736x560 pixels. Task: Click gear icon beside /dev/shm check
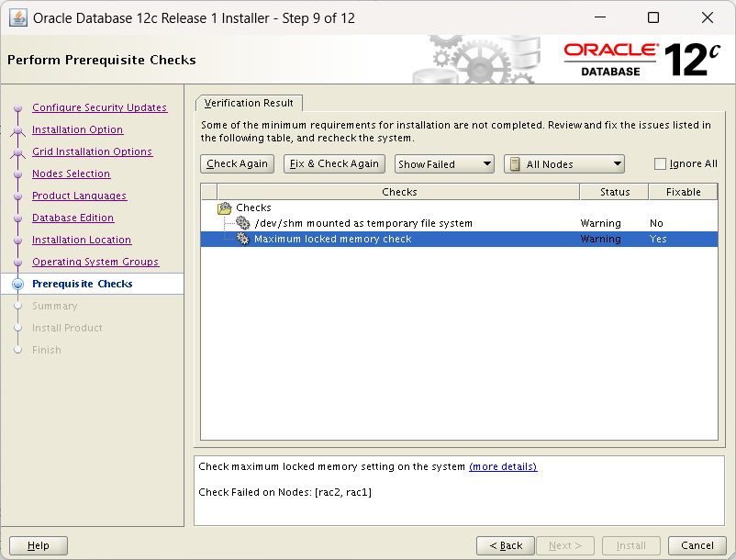(x=242, y=223)
